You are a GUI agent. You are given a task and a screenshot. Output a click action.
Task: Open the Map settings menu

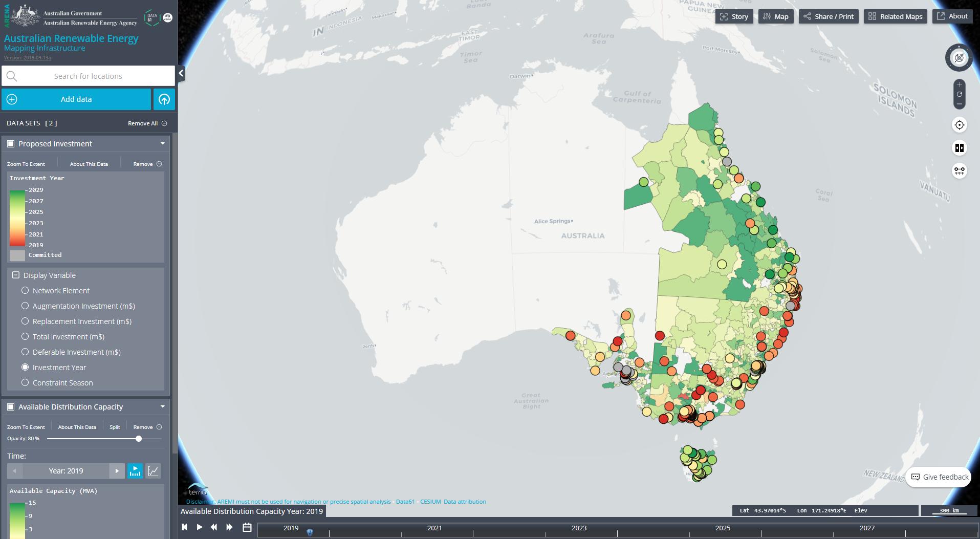pos(776,16)
